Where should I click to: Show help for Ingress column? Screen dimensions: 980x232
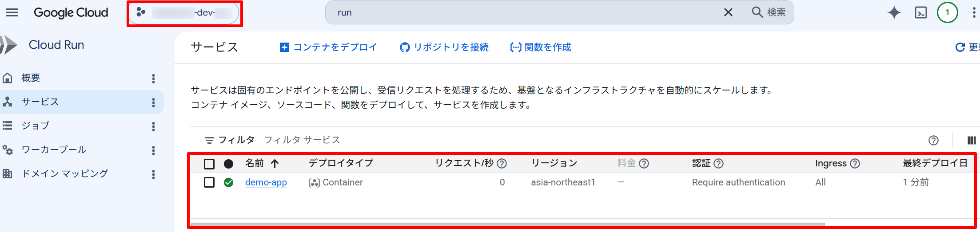855,164
